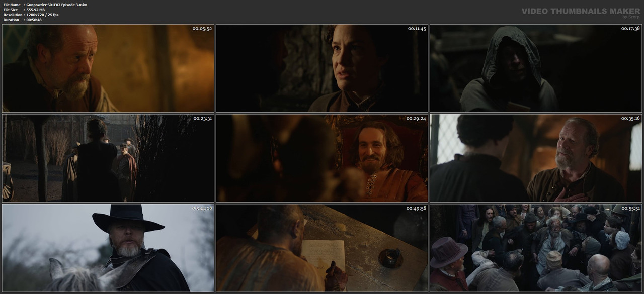Image resolution: width=644 pixels, height=294 pixels.
Task: Click the 00:23:31 timestamp label
Action: pos(202,118)
